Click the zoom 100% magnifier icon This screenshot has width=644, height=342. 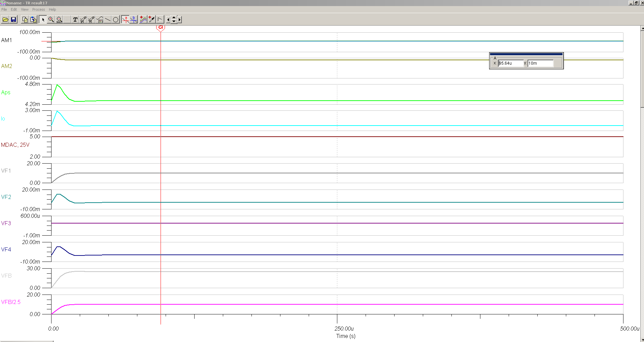click(59, 20)
